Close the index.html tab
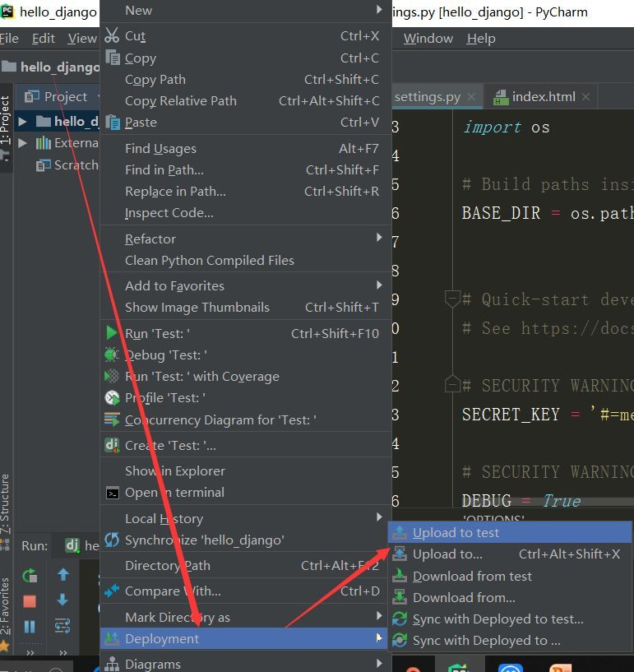 (x=585, y=97)
